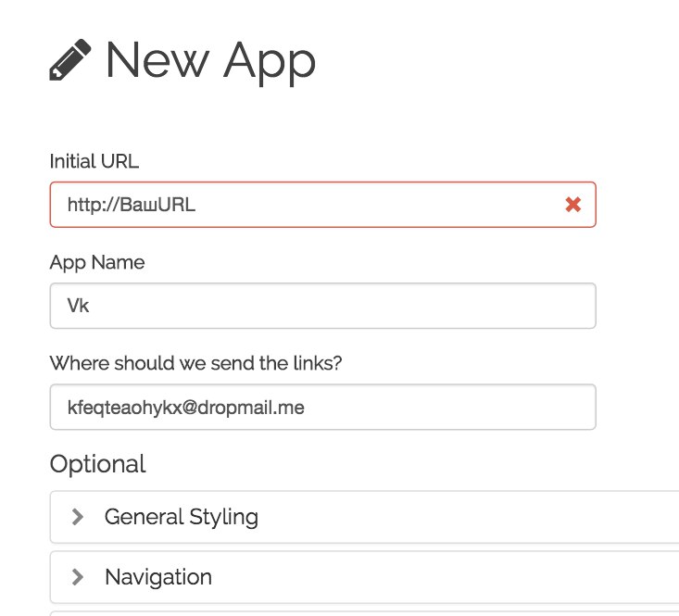Image resolution: width=679 pixels, height=616 pixels.
Task: Click the "Initial URL" field label
Action: [94, 161]
